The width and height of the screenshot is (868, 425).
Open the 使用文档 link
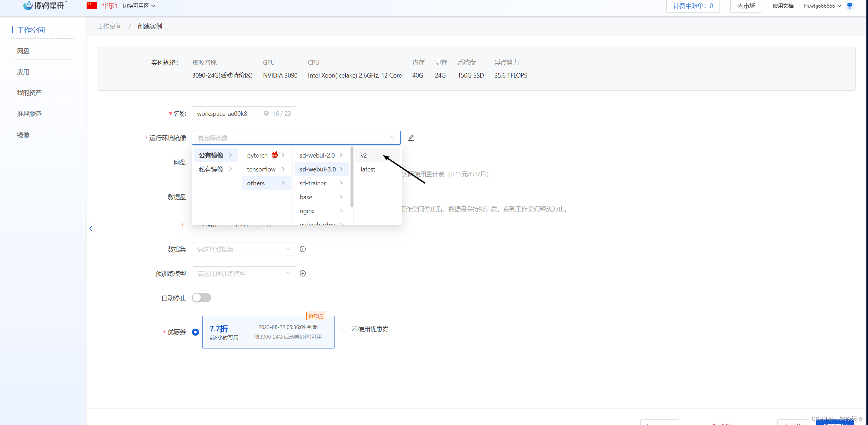[x=783, y=6]
